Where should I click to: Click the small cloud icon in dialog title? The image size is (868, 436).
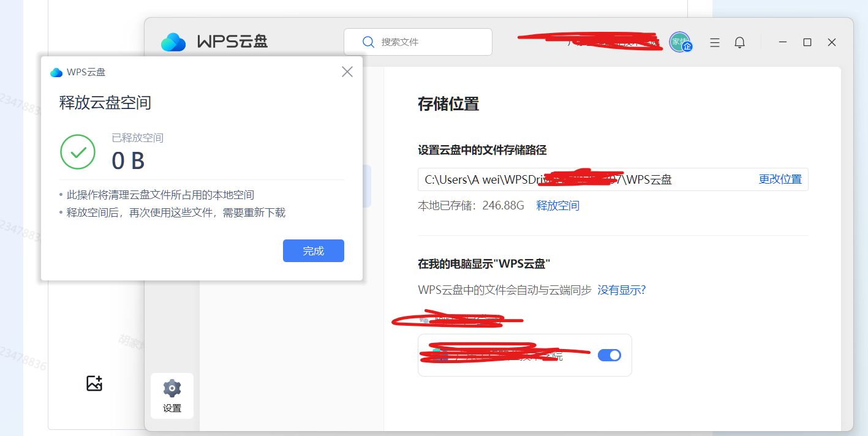click(56, 72)
